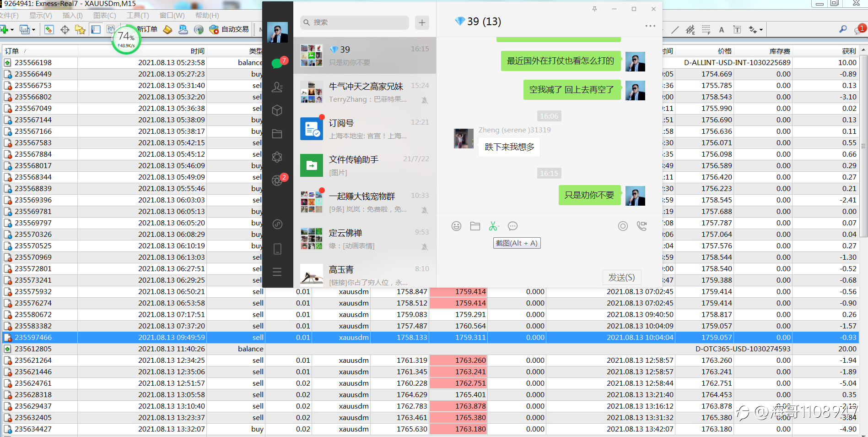Open the WeChat contacts icon

click(x=277, y=87)
